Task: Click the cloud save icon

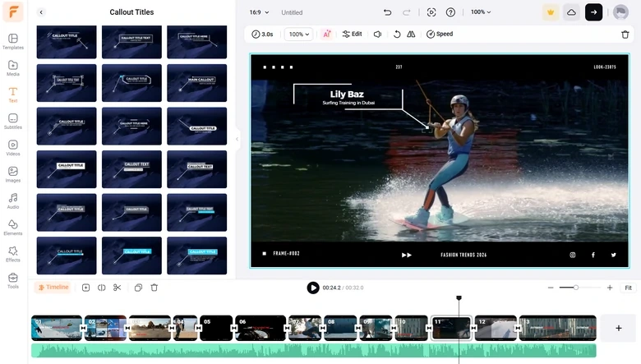Action: [571, 12]
